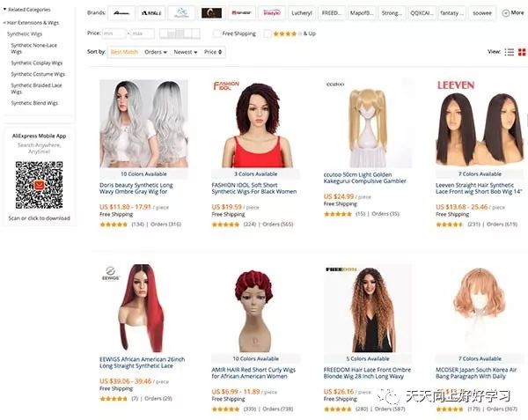
Task: Expand More brands circle icon
Action: pos(505,13)
